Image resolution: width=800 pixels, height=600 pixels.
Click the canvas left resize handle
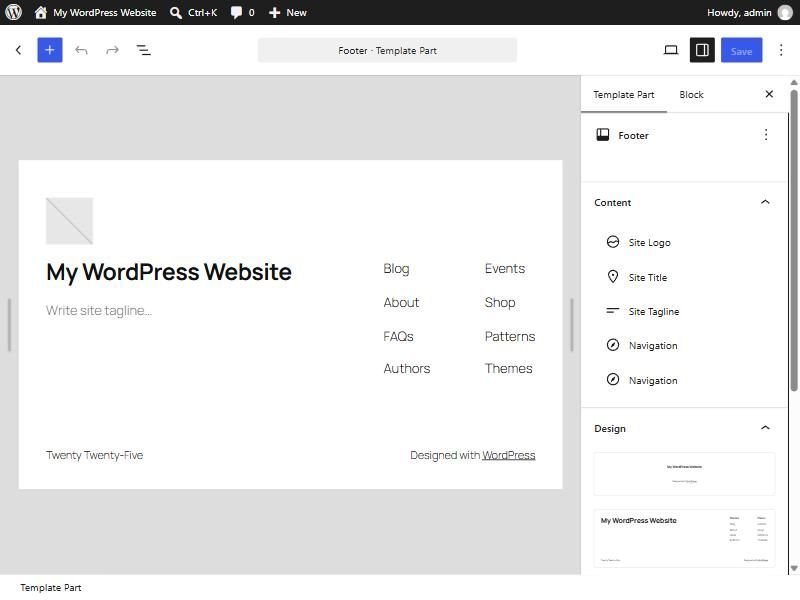click(9, 325)
